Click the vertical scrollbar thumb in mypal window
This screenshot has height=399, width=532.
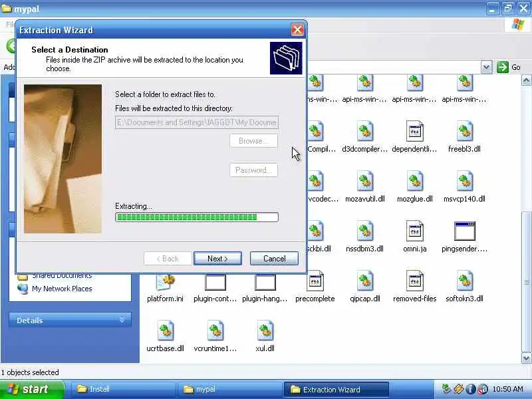526,281
